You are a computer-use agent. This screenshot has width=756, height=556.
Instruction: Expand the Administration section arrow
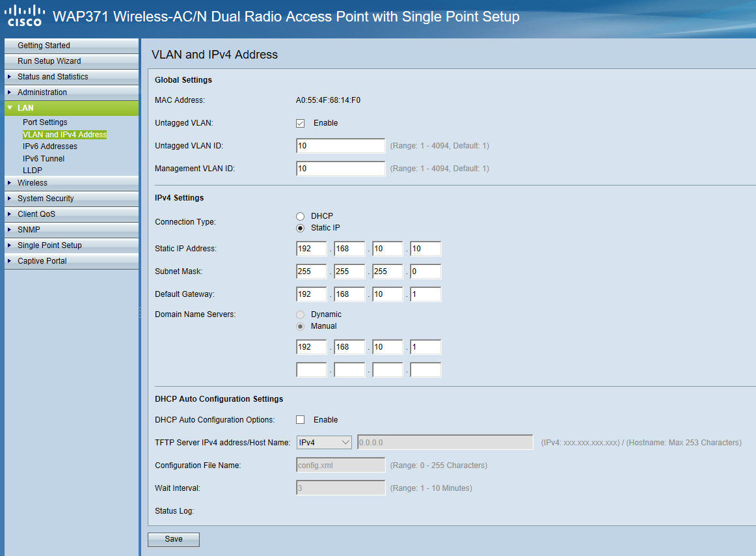(9, 92)
